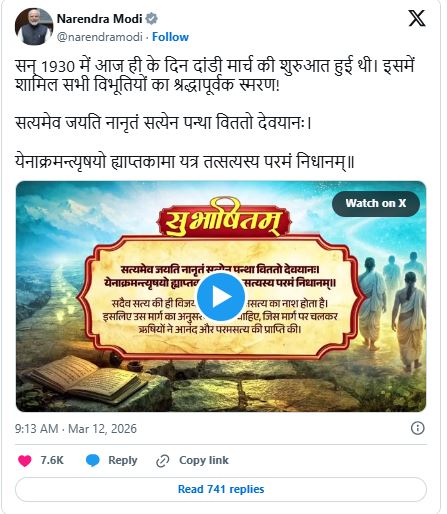The image size is (447, 514).
Task: Click the Narendra Modi display name
Action: click(100, 19)
